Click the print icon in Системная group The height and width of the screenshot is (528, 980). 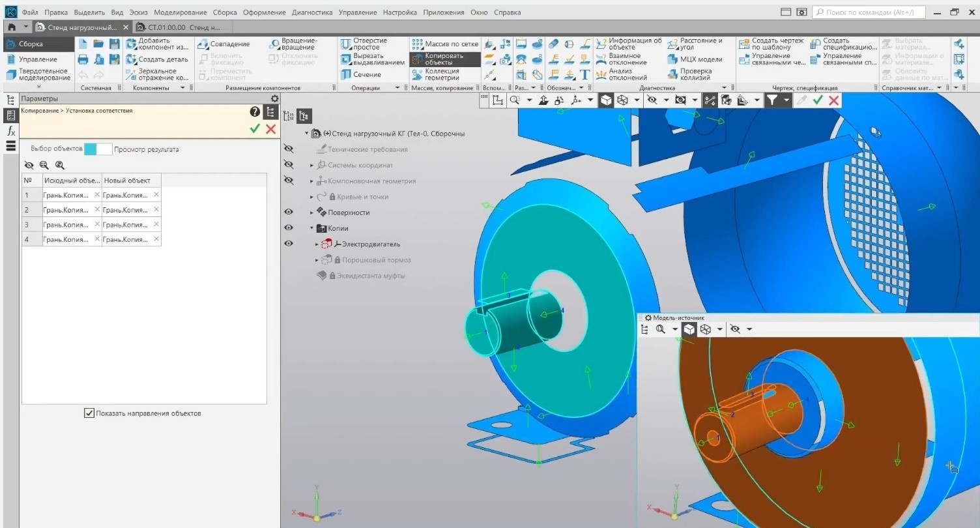click(x=83, y=59)
